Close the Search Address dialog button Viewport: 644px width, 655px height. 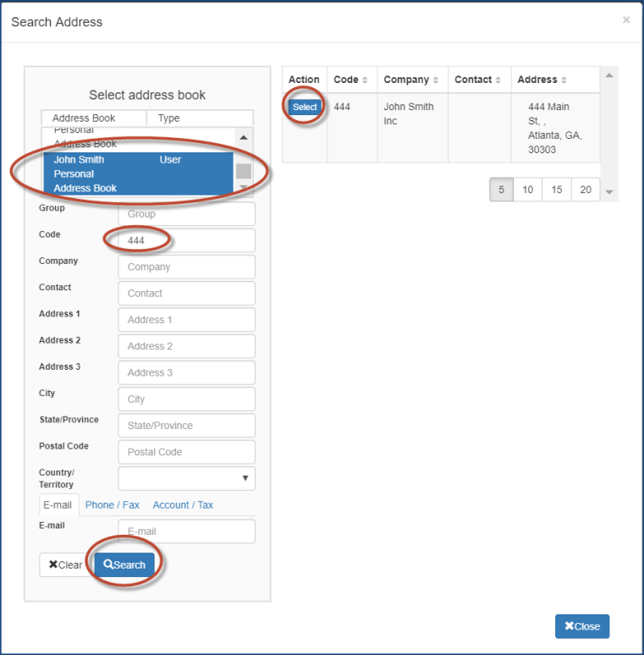[581, 626]
